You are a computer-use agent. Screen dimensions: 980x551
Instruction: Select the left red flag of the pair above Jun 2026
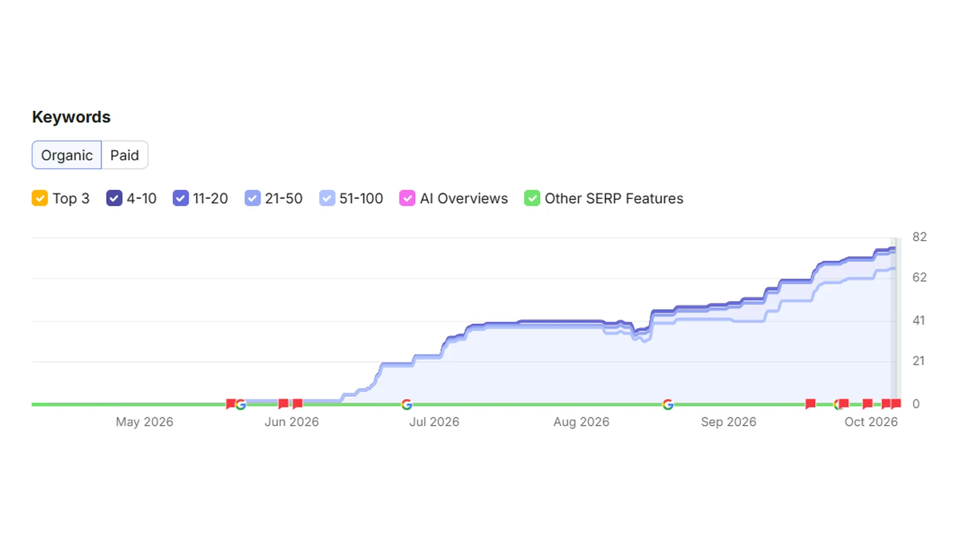click(x=283, y=403)
